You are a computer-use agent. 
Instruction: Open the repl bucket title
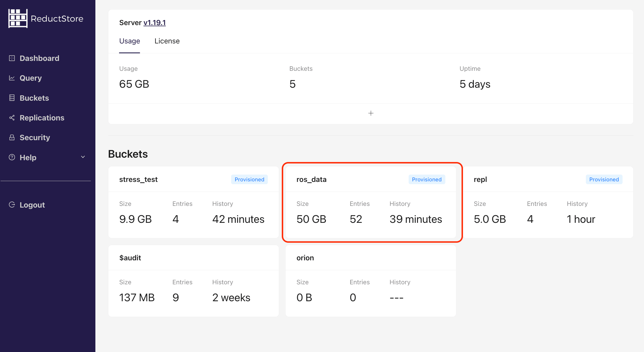(480, 180)
